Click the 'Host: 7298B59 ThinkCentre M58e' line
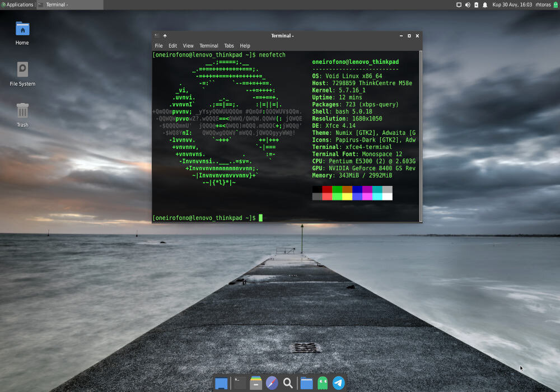This screenshot has height=392, width=560. 362,83
